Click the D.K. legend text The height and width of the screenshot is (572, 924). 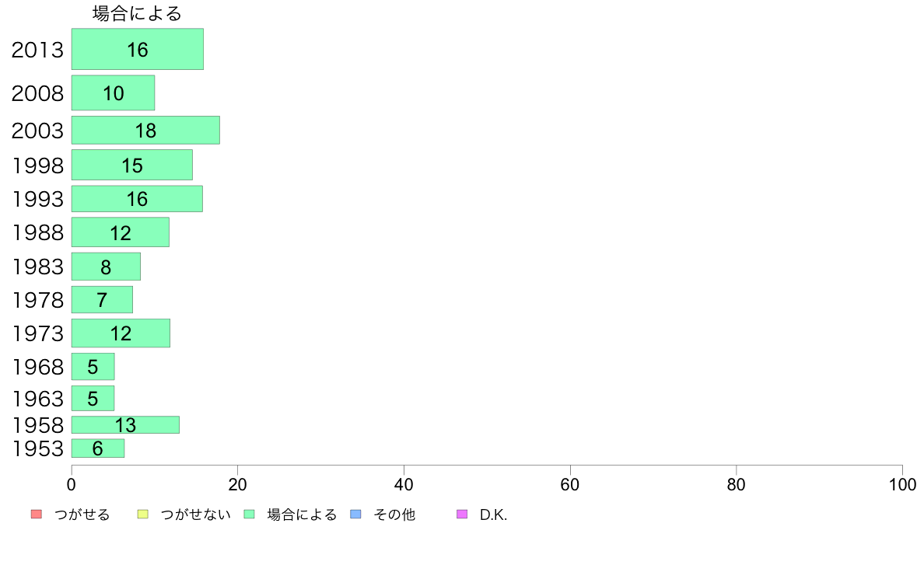[x=493, y=514]
